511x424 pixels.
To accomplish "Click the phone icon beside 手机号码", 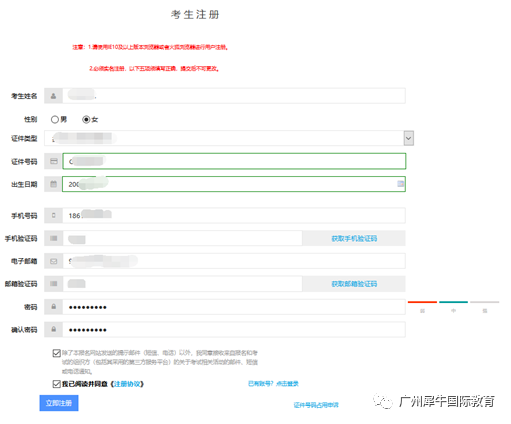I will coord(53,216).
